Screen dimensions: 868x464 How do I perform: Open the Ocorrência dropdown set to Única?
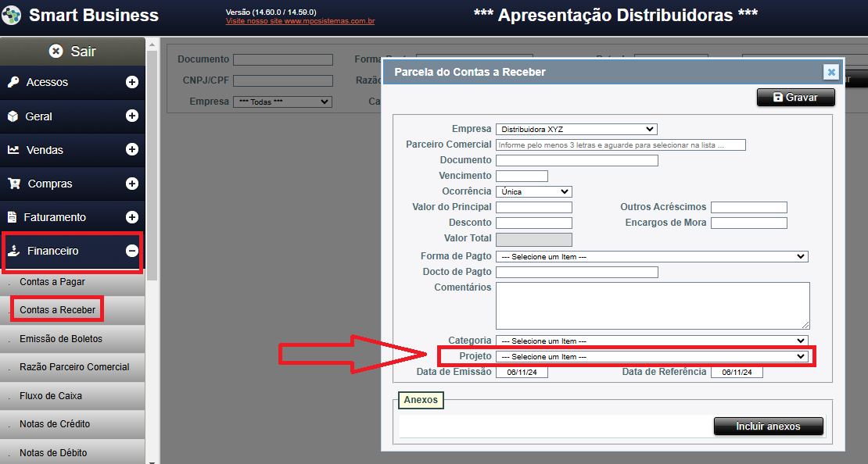[533, 191]
